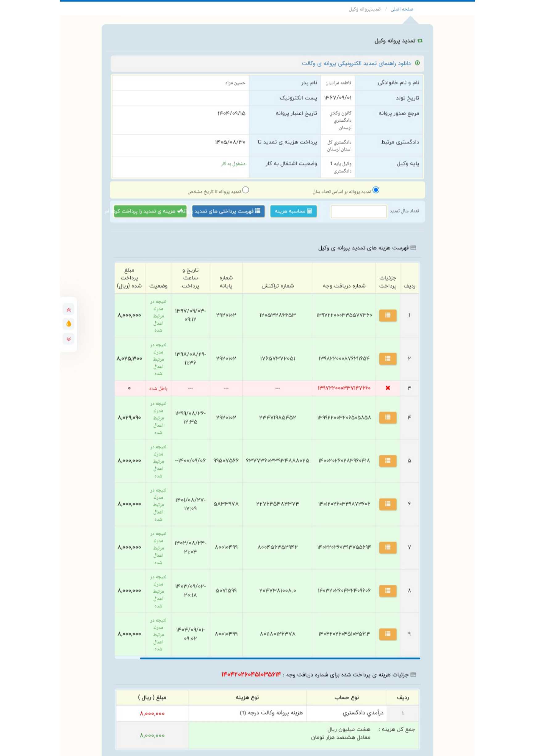Open payment details for row 1
Image resolution: width=535 pixels, height=756 pixels.
pyautogui.click(x=387, y=315)
